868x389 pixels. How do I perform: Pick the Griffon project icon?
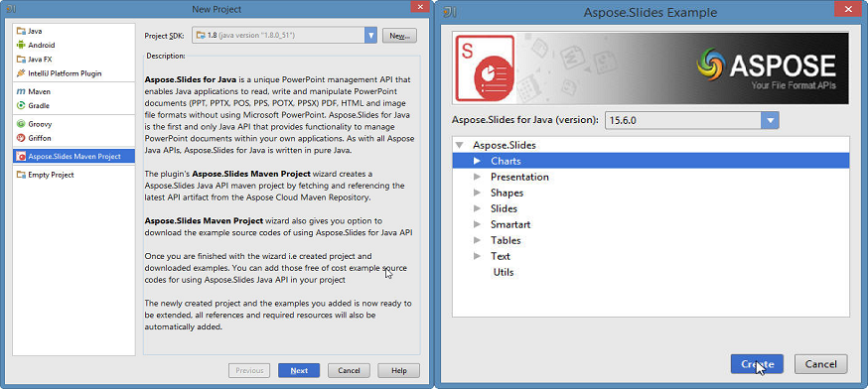[x=21, y=138]
